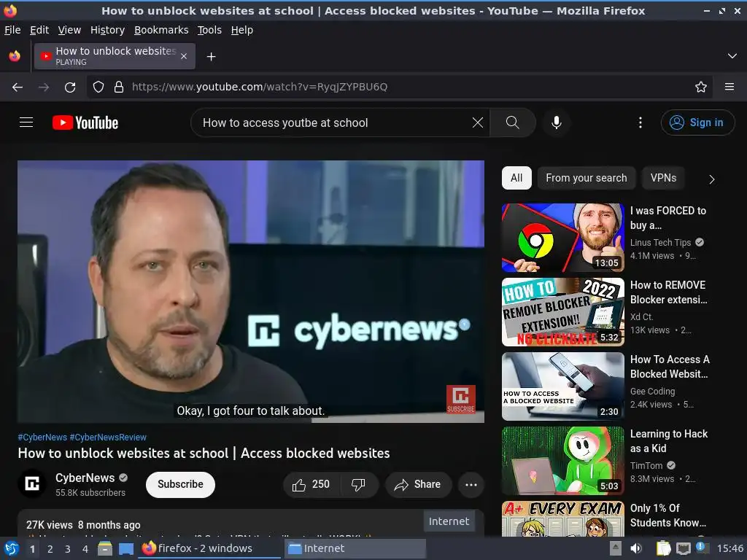Screen dimensions: 747x560
Task: Open the CyberNews channel avatar
Action: pos(32,484)
